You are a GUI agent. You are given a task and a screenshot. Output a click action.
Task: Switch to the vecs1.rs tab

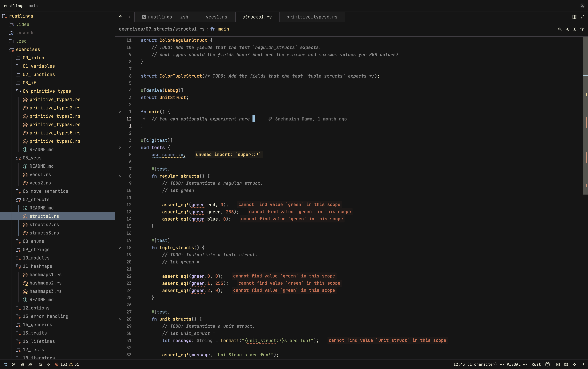pyautogui.click(x=217, y=17)
